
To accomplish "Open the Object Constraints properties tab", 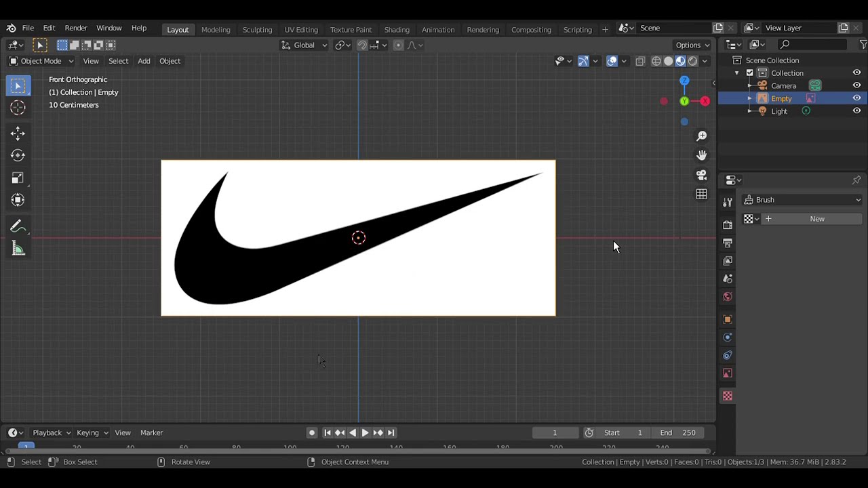I will 728,355.
